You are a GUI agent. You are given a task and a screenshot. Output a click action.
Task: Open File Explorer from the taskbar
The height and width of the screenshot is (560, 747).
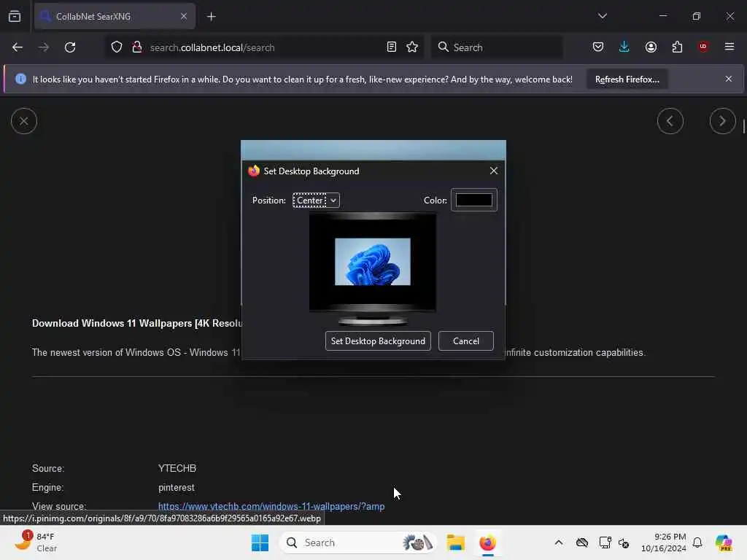[x=455, y=542]
